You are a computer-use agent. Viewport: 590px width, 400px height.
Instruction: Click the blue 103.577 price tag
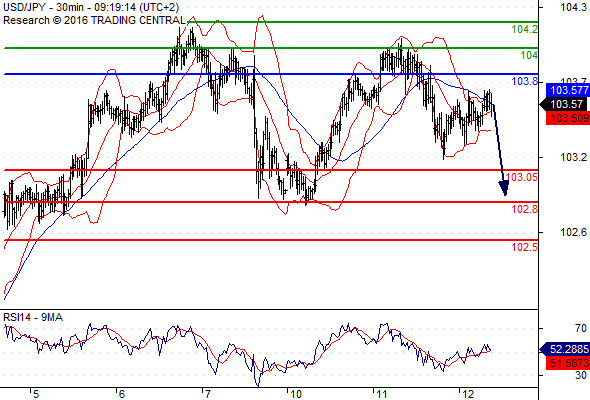point(567,90)
